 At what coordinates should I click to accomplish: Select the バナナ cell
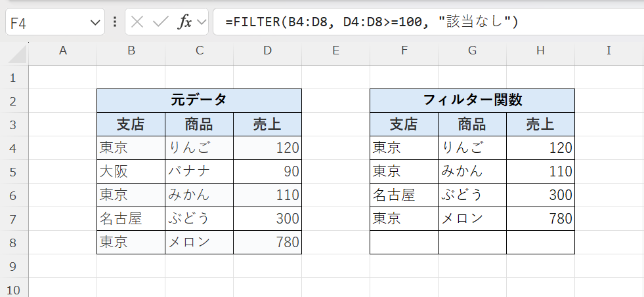[x=199, y=172]
